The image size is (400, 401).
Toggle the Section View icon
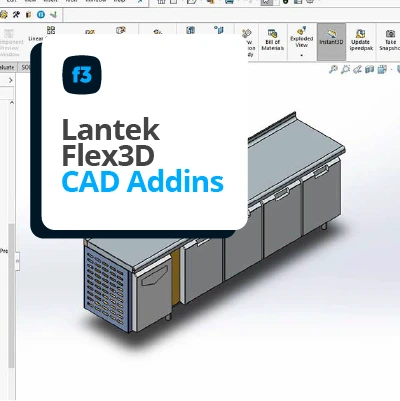click(369, 69)
